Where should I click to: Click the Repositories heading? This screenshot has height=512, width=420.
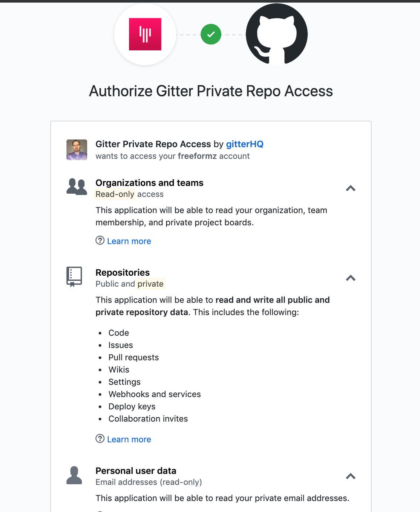122,272
